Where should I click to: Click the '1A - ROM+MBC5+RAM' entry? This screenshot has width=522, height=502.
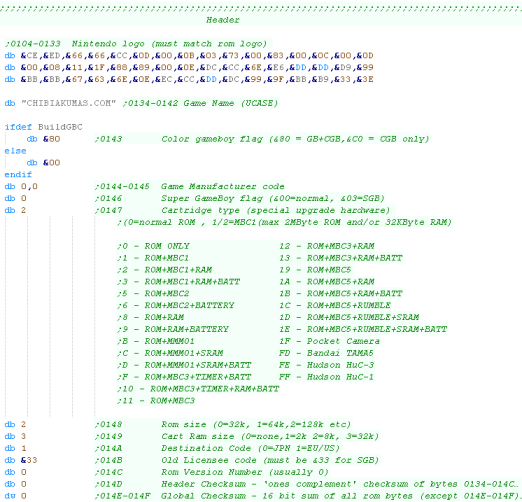point(327,282)
